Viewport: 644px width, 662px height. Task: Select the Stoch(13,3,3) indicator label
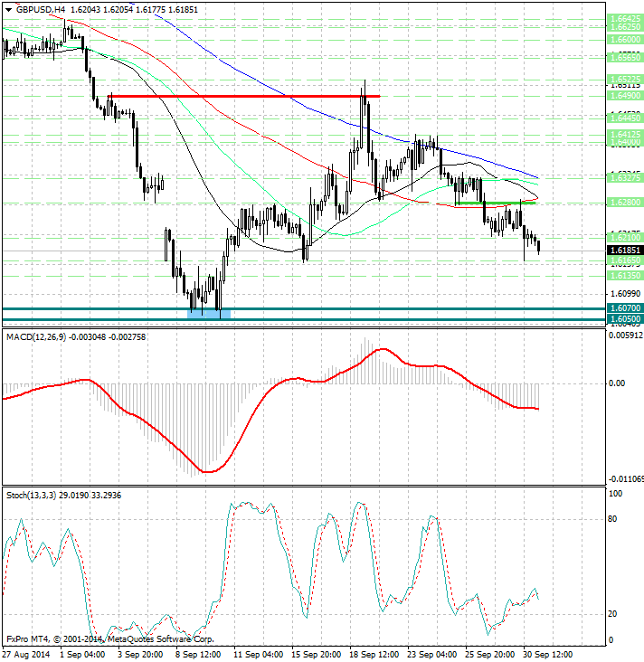click(x=31, y=496)
